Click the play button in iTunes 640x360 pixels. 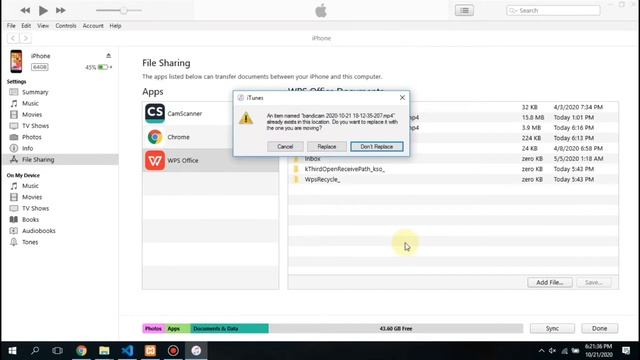[x=43, y=10]
